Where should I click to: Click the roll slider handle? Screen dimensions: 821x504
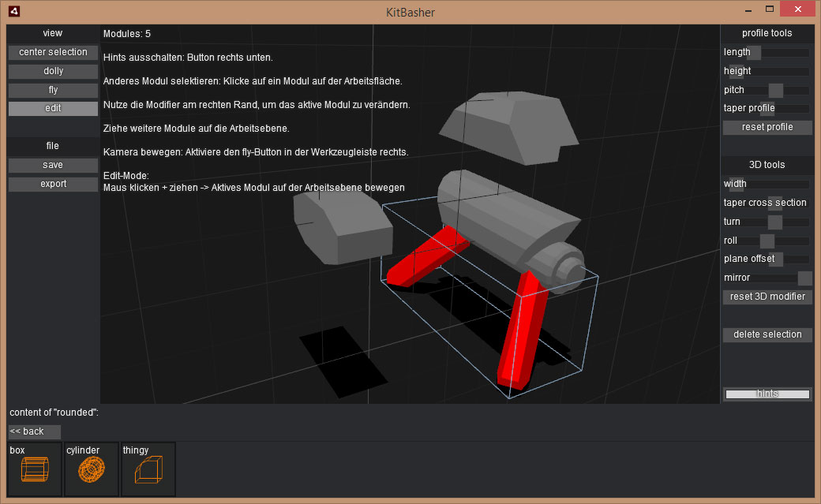coord(767,241)
